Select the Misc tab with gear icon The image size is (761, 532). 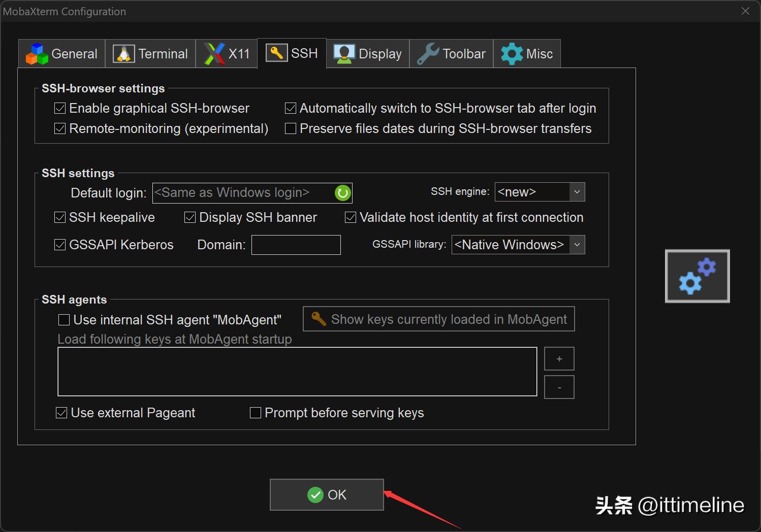pyautogui.click(x=527, y=54)
